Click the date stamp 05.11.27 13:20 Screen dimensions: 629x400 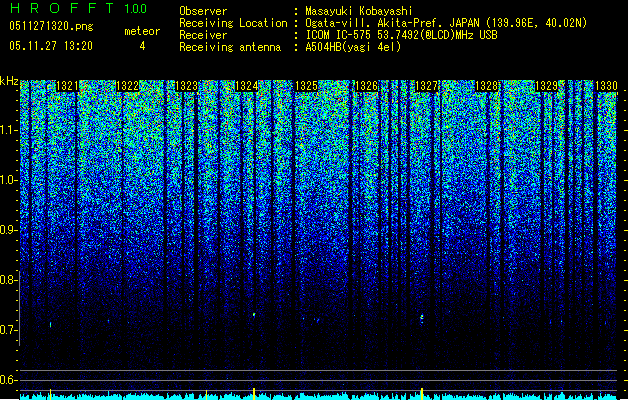(x=51, y=46)
